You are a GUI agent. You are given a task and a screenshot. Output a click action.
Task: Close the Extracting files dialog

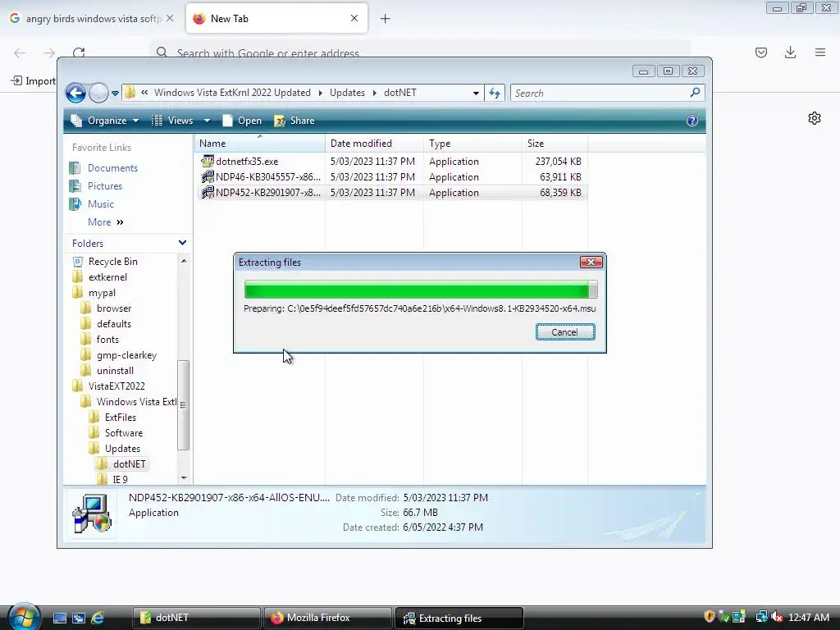pos(591,262)
